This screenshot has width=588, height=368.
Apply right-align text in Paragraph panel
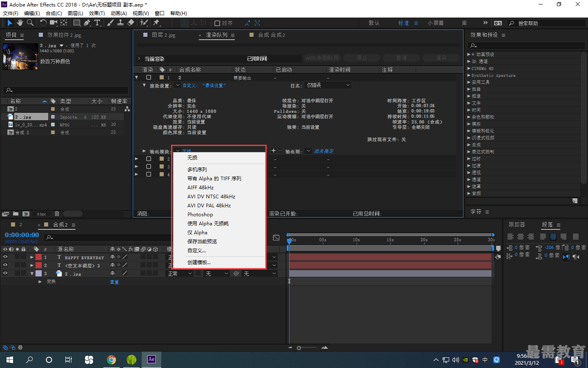(531, 236)
